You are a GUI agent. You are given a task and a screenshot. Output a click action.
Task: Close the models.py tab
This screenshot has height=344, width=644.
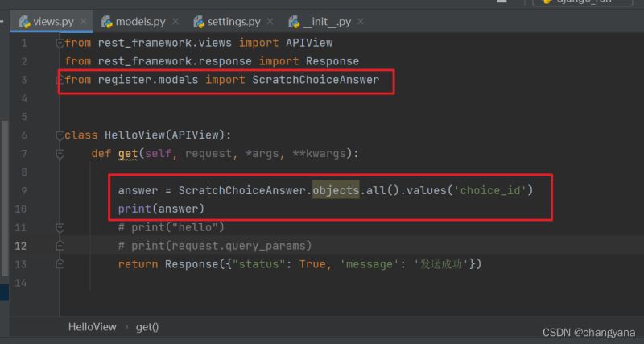click(x=174, y=22)
